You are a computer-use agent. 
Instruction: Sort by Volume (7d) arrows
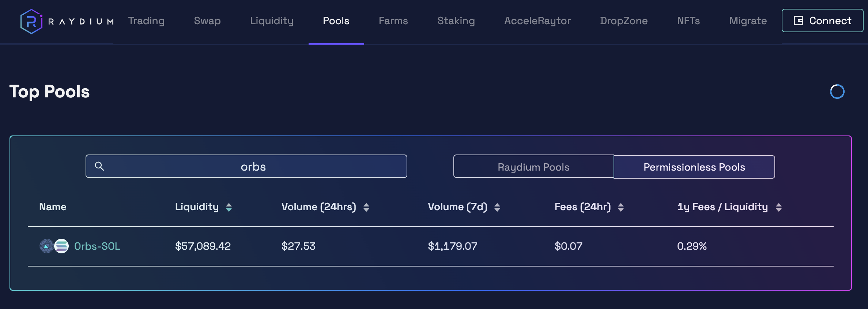click(x=497, y=207)
